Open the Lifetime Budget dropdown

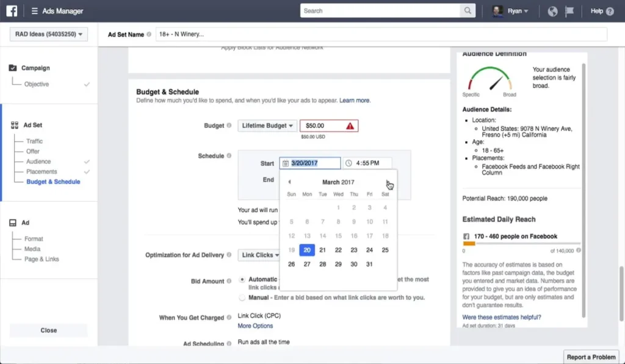click(267, 125)
